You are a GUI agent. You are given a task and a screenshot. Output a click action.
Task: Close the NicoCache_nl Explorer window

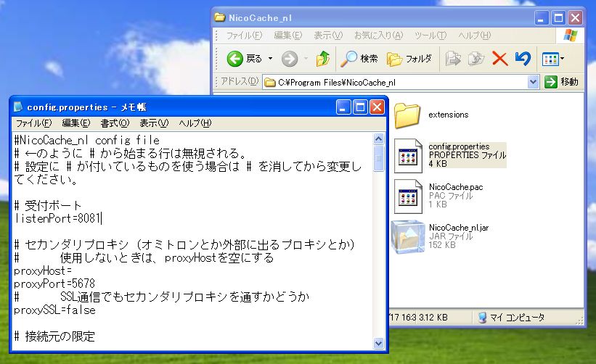pos(576,18)
